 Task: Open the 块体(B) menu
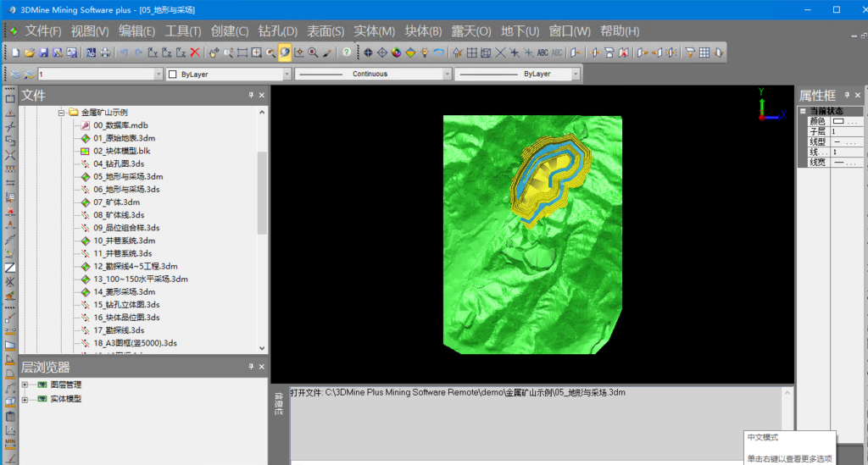[x=423, y=31]
